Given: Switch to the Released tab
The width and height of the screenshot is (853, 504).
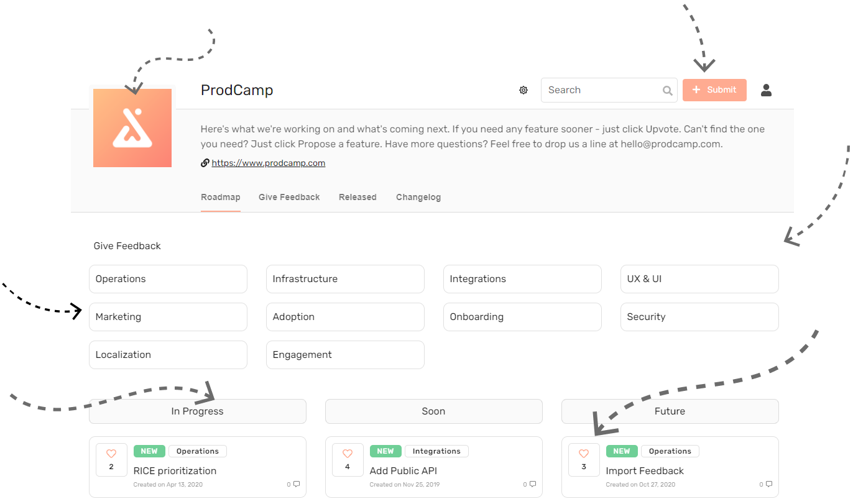Looking at the screenshot, I should pyautogui.click(x=357, y=197).
